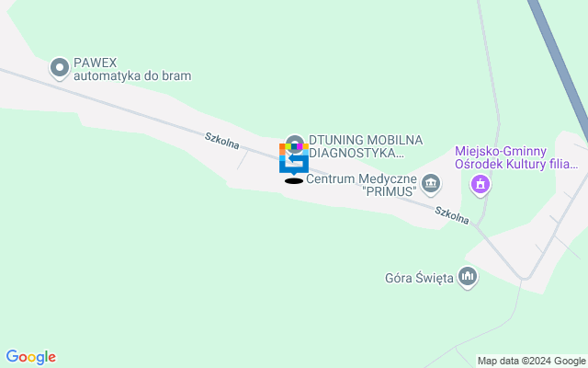Click the curved road bend near Góra Święta
The height and width of the screenshot is (368, 588).
525,278
